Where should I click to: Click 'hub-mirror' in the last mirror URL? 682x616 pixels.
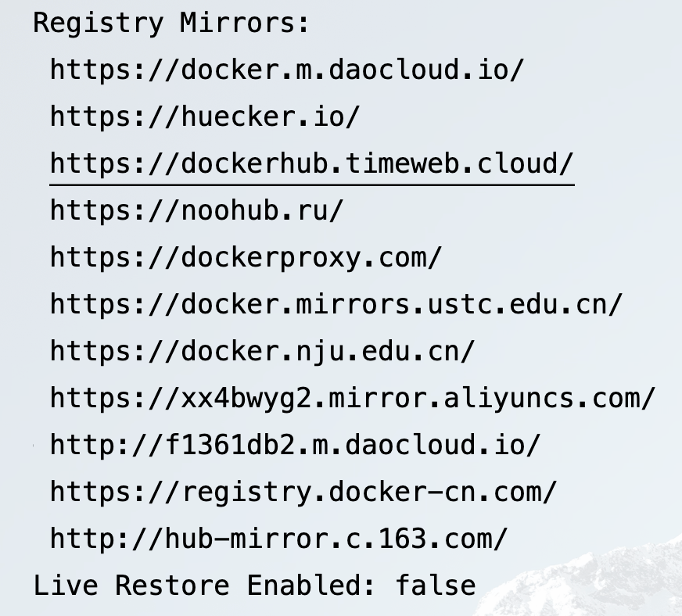click(246, 539)
